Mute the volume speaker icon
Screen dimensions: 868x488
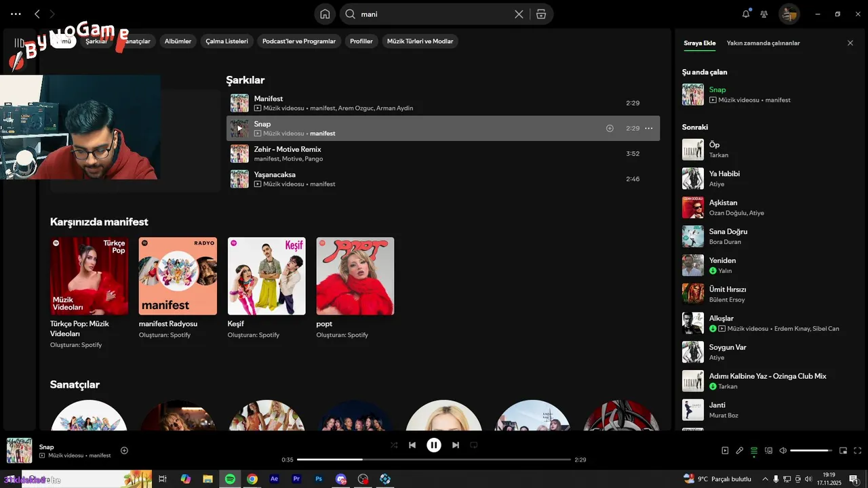tap(783, 451)
